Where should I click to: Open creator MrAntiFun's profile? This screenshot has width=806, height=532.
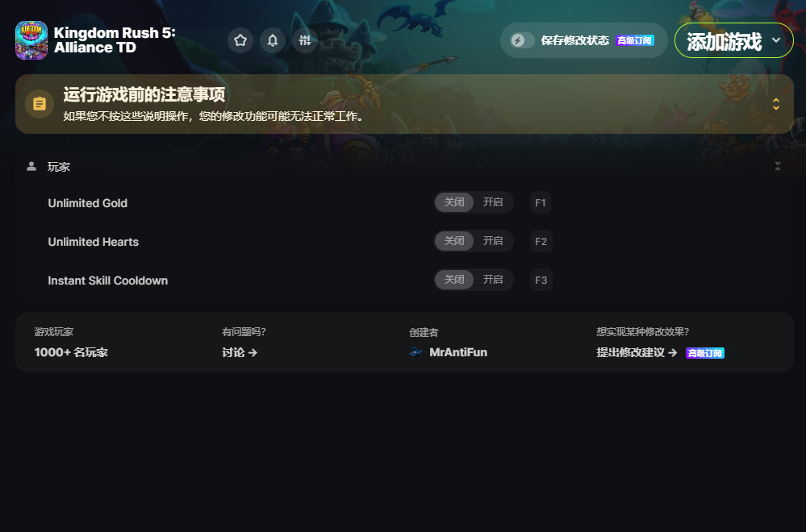(x=458, y=352)
